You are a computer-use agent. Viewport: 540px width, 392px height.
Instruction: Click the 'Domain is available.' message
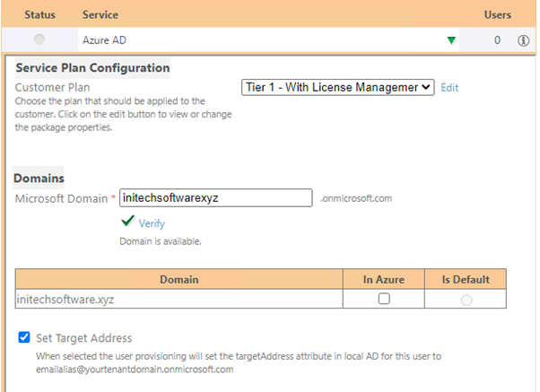(x=161, y=241)
